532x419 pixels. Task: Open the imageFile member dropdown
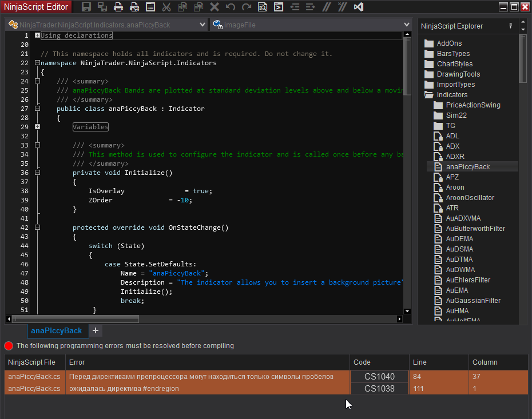[x=406, y=25]
